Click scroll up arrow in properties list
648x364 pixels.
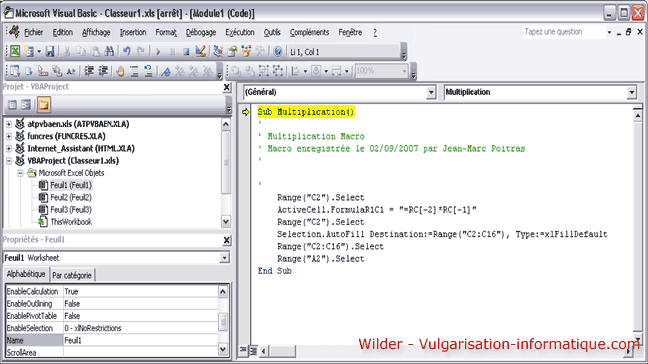tap(223, 292)
